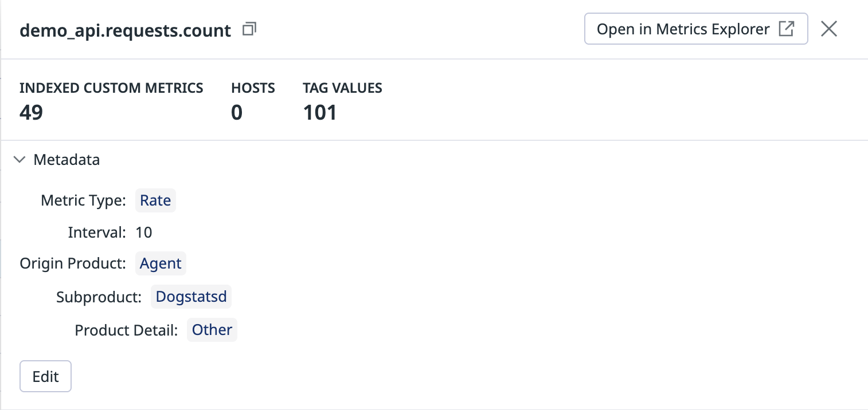This screenshot has width=868, height=410.
Task: Click the Dogstatsd subproduct tag
Action: click(191, 297)
